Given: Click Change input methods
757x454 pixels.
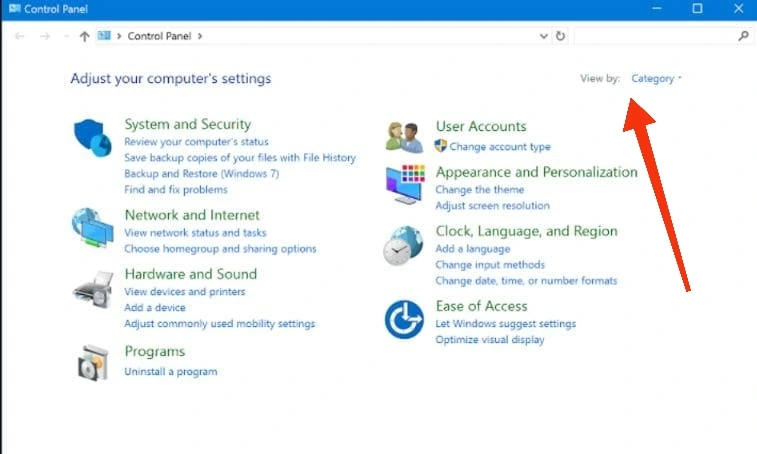Looking at the screenshot, I should click(x=490, y=265).
